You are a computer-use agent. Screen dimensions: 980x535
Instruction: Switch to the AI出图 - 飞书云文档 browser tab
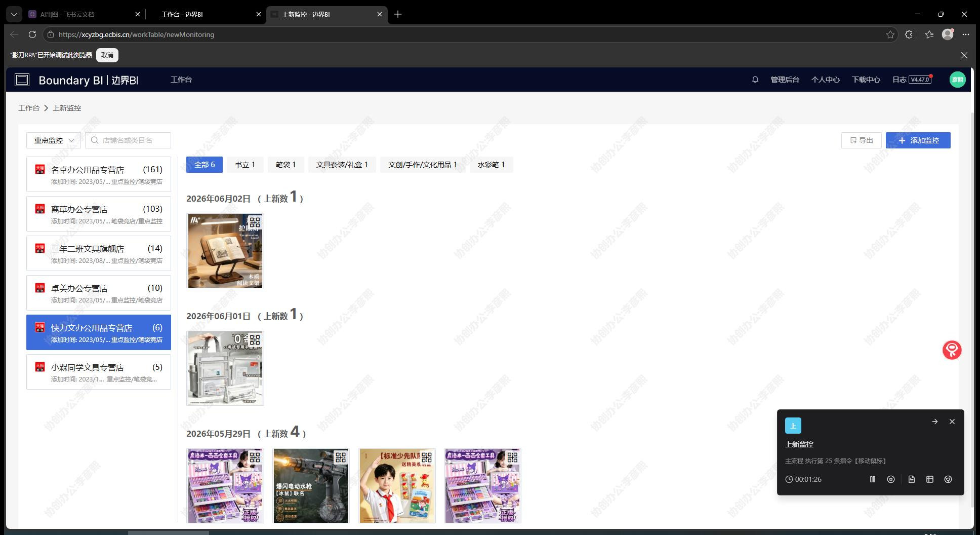pyautogui.click(x=84, y=14)
